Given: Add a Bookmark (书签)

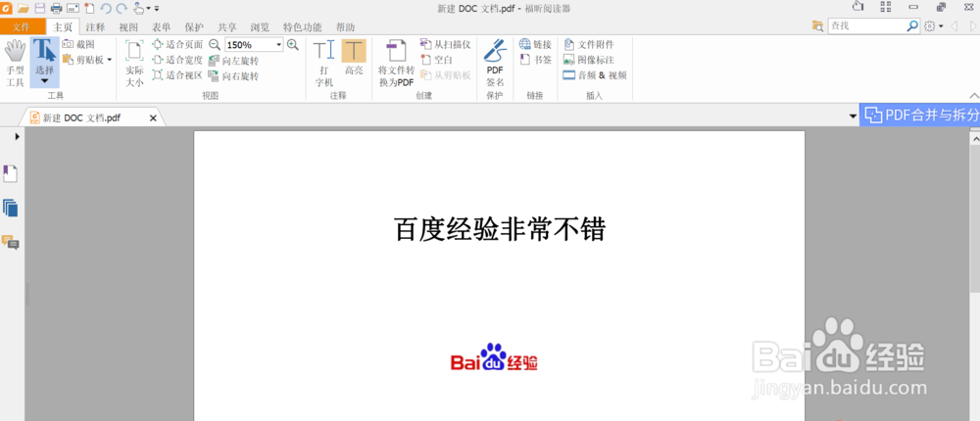Looking at the screenshot, I should pyautogui.click(x=535, y=60).
